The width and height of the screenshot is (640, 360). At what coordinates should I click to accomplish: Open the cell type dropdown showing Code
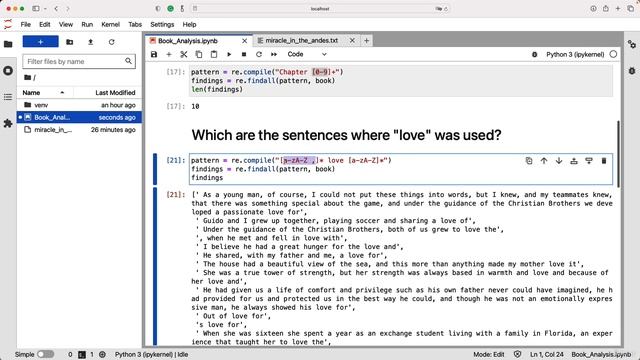(307, 54)
